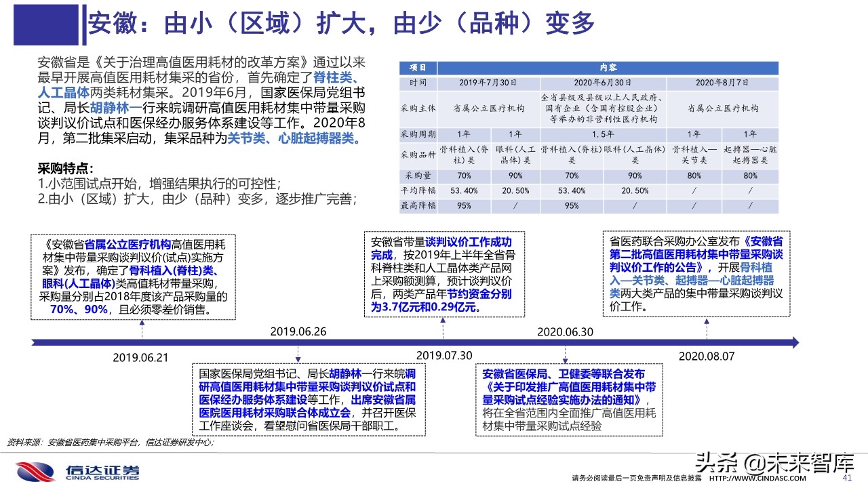The width and height of the screenshot is (868, 488).
Task: Select the 1.5年 采购周期 cell
Action: click(x=604, y=134)
